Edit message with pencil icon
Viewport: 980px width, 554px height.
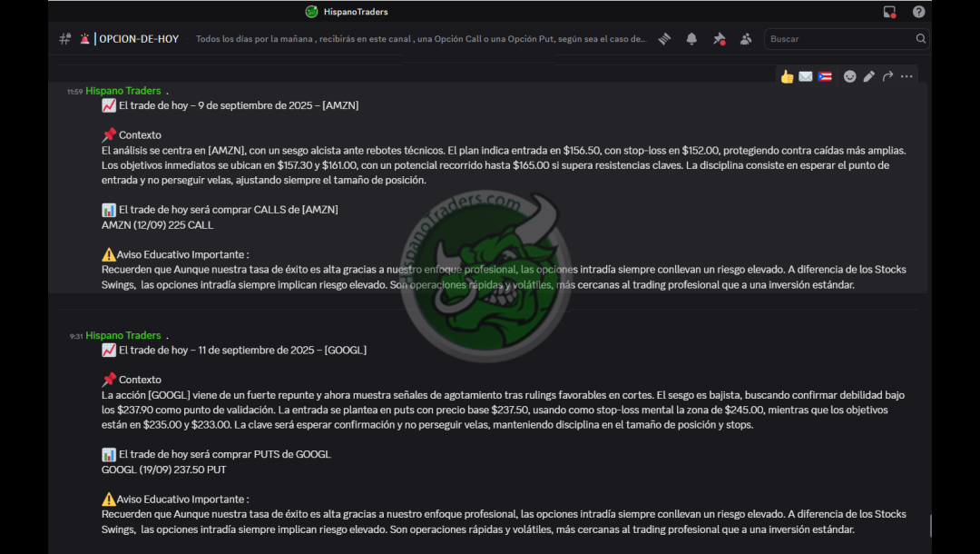tap(868, 76)
